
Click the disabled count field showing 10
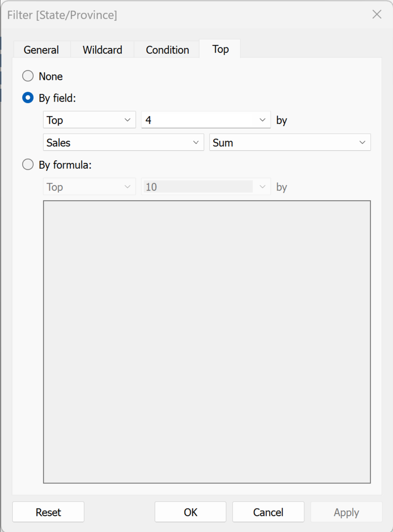(198, 187)
